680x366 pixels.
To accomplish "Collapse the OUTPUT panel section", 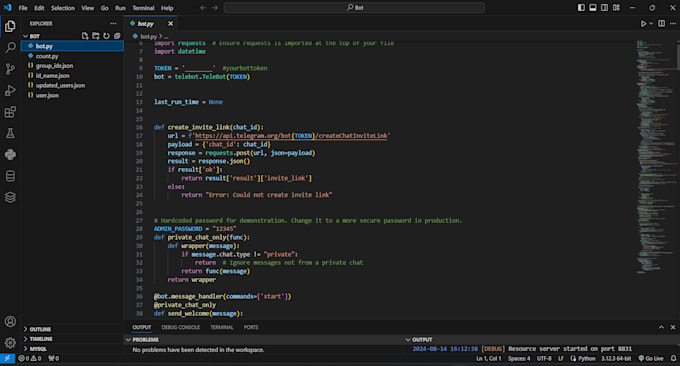I will coord(408,340).
